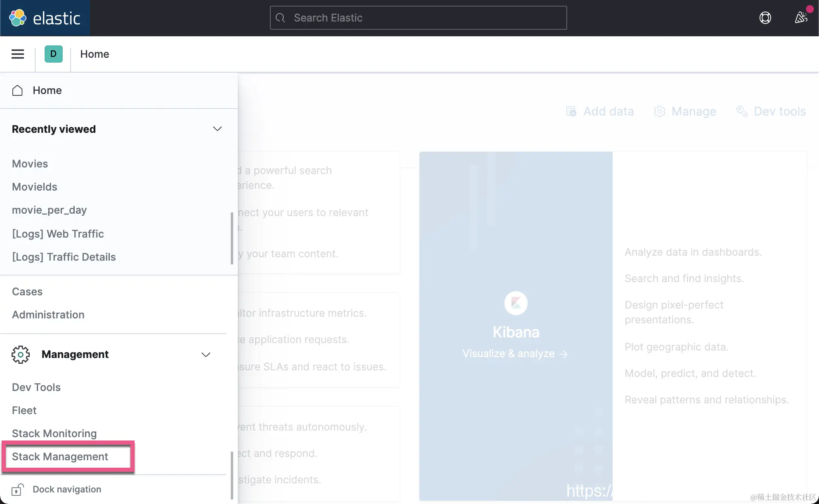Open the newsfeed celebration icon

tap(801, 18)
